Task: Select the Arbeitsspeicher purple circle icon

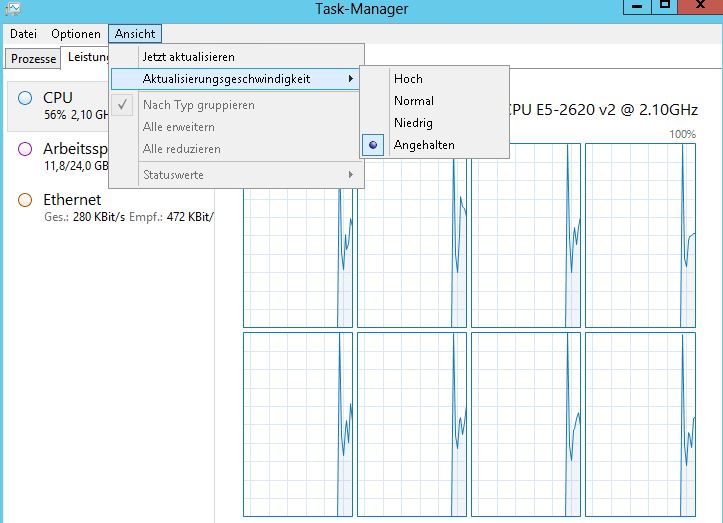Action: (25, 149)
